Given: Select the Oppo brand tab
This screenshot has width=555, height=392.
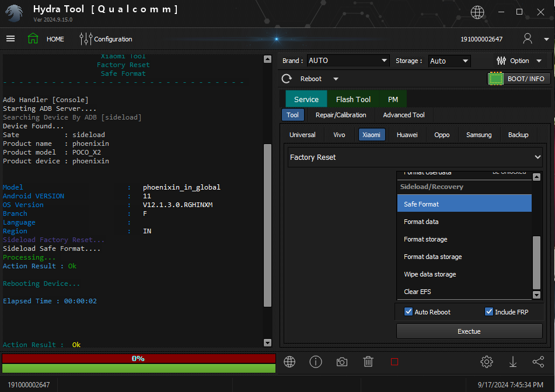Looking at the screenshot, I should click(x=442, y=135).
